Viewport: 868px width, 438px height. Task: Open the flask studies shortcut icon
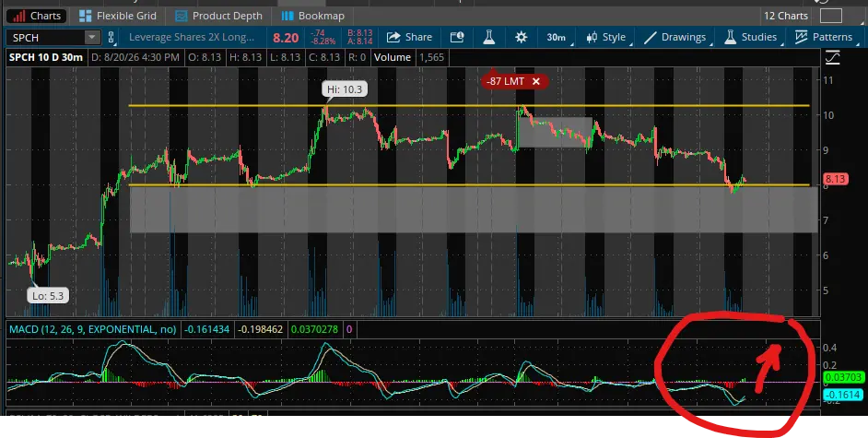pyautogui.click(x=488, y=37)
